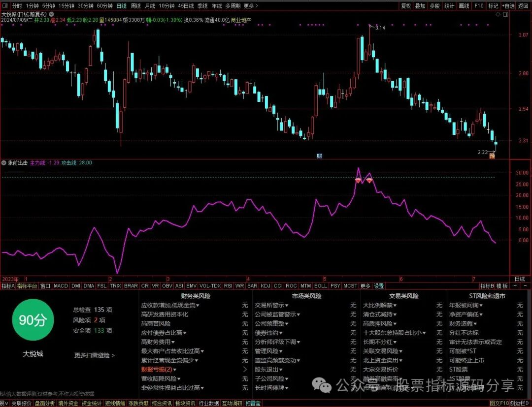Click the 统计 statistics button
532x407 pixels.
[449, 6]
